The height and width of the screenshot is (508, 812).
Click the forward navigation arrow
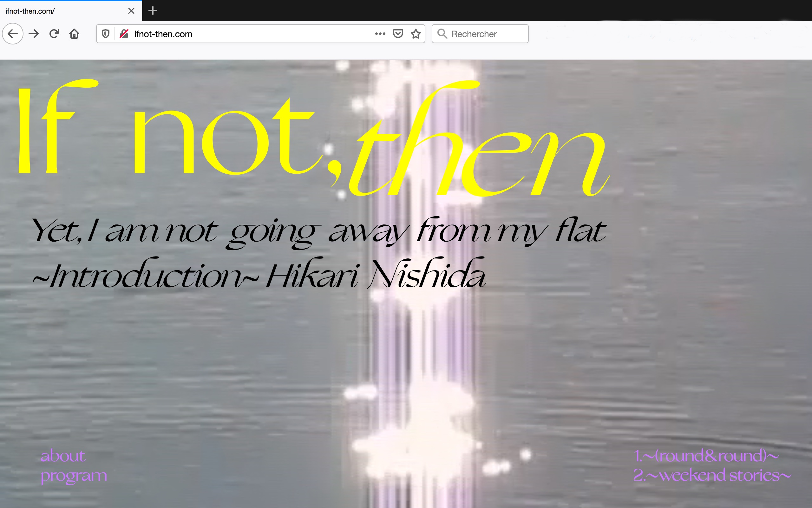point(34,34)
